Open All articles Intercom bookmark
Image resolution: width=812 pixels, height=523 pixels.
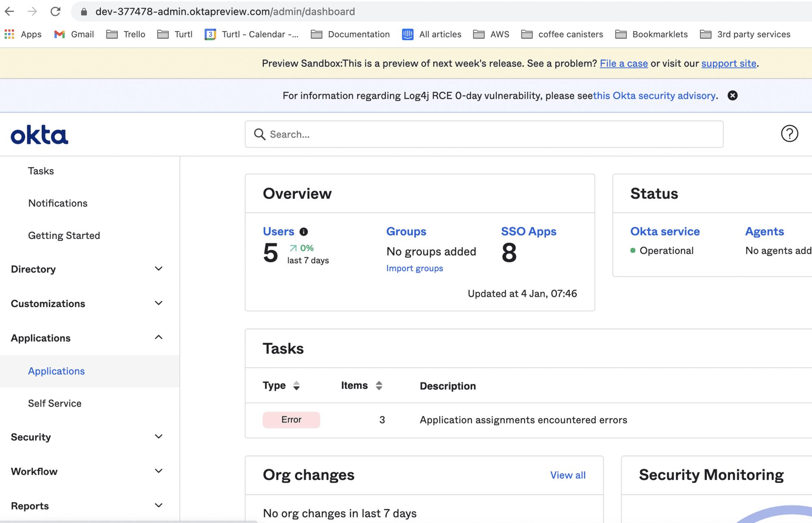coord(432,34)
